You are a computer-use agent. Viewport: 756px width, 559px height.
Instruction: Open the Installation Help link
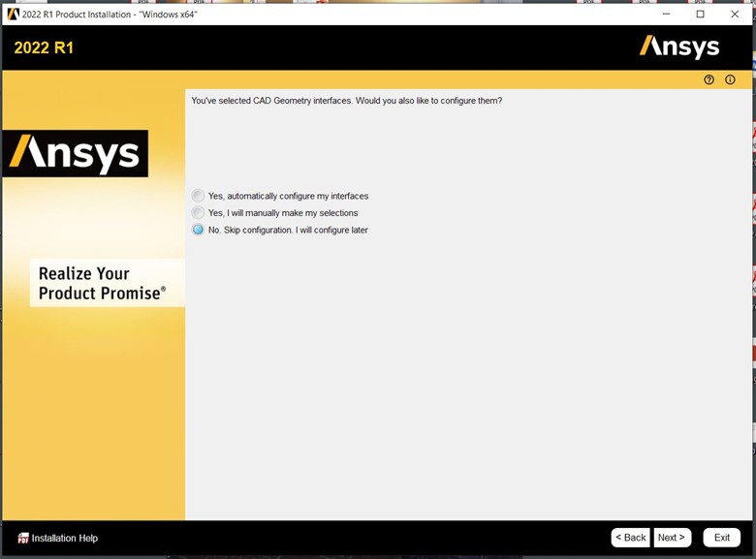click(65, 539)
